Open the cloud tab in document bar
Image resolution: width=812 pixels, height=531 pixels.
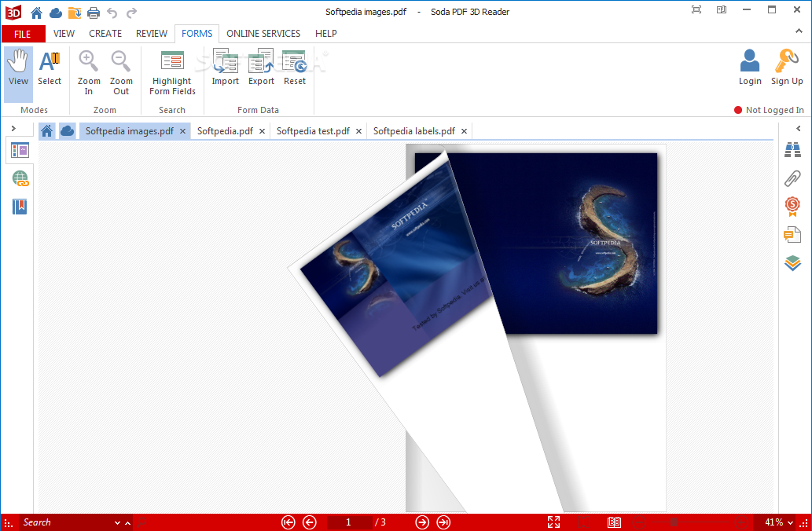67,131
